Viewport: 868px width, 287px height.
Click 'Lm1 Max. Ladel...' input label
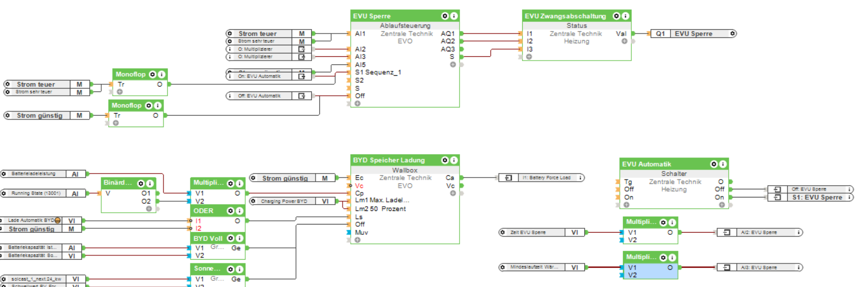point(382,200)
